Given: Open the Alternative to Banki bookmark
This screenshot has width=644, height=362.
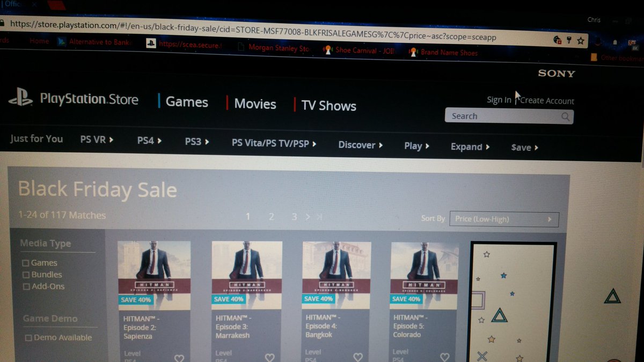Looking at the screenshot, I should pos(94,42).
